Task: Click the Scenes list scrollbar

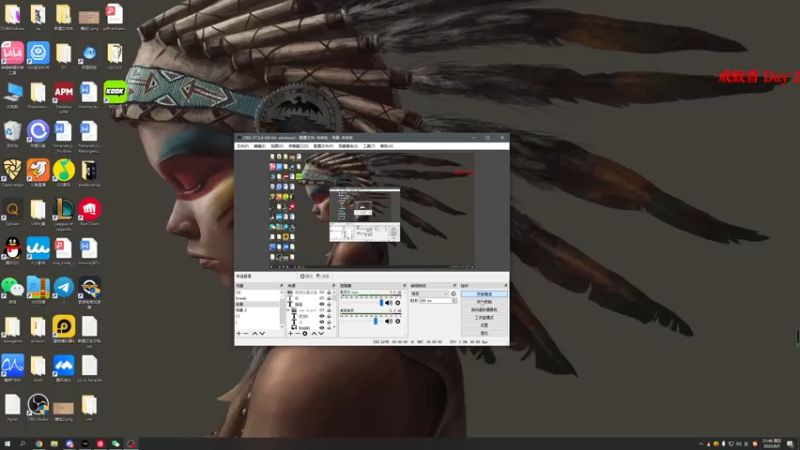Action: coord(282,309)
